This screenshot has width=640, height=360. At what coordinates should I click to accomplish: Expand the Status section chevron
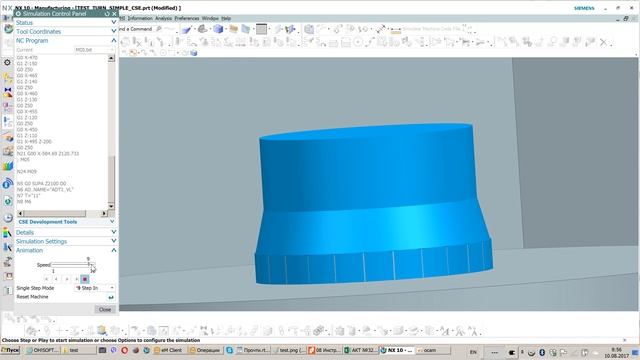[x=113, y=22]
